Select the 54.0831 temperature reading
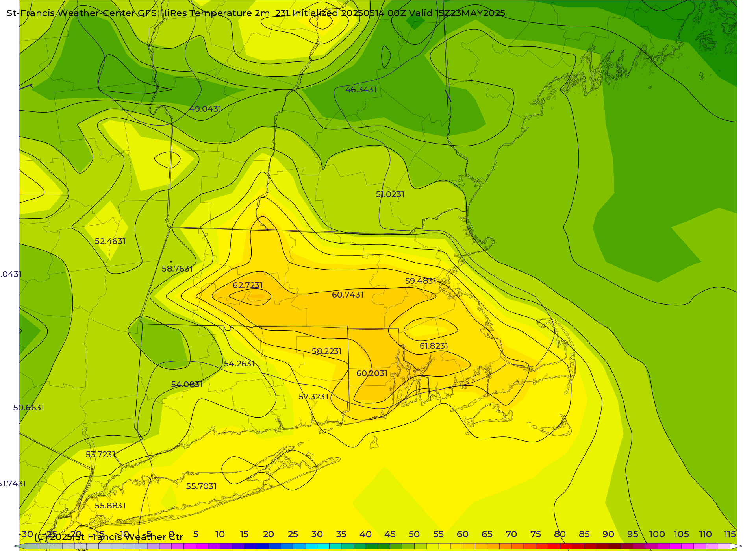 pos(187,385)
